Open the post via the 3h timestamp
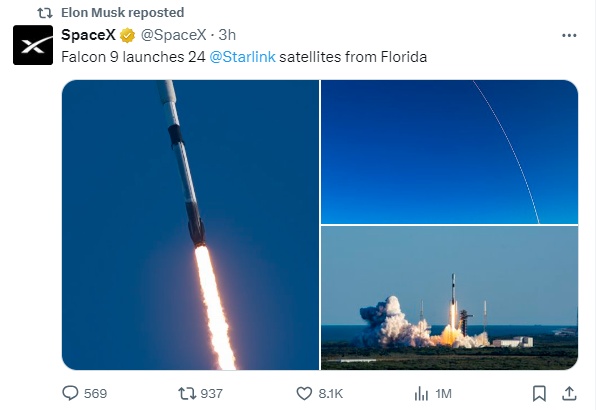 click(227, 35)
